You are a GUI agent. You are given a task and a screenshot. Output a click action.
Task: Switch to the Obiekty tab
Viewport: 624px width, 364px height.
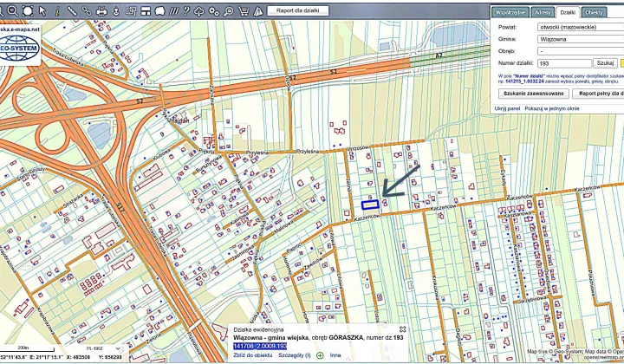tap(594, 12)
